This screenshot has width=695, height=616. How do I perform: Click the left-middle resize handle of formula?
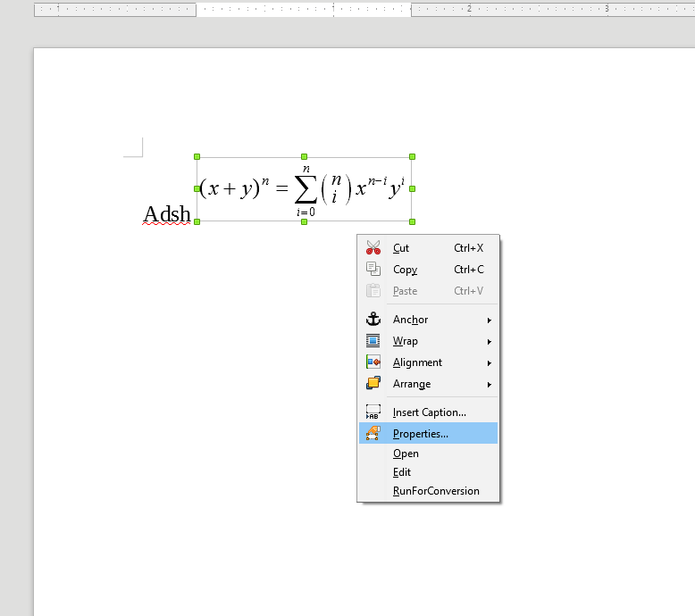[x=197, y=188]
